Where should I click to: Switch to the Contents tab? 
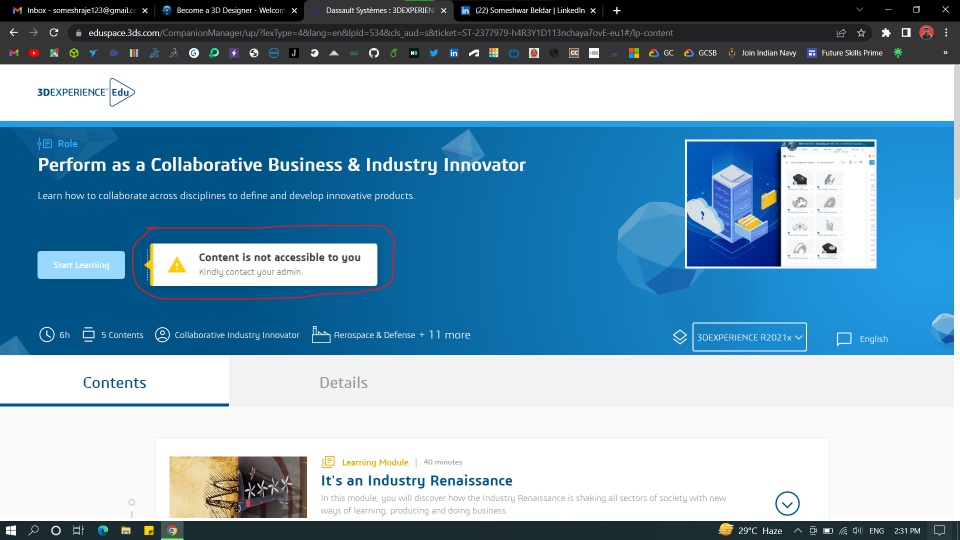pos(114,382)
